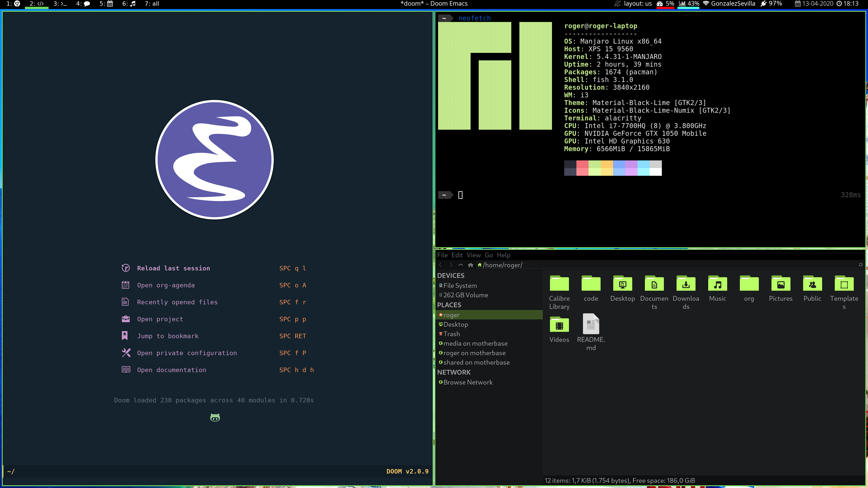868x488 pixels.
Task: Select the README.md file icon
Action: tap(591, 324)
